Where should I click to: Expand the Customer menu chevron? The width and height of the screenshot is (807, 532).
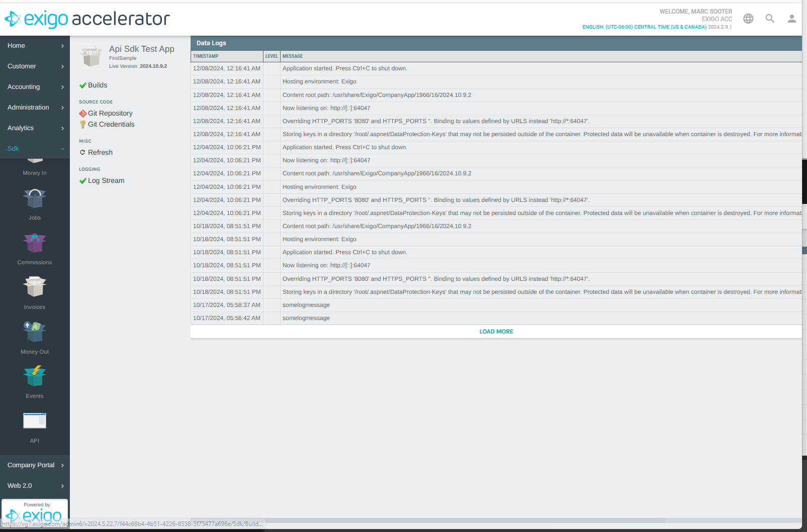(x=62, y=66)
